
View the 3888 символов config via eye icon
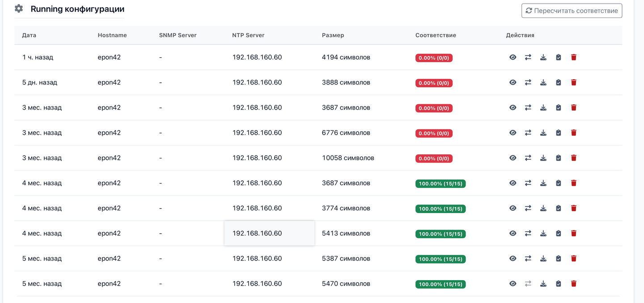coord(513,82)
